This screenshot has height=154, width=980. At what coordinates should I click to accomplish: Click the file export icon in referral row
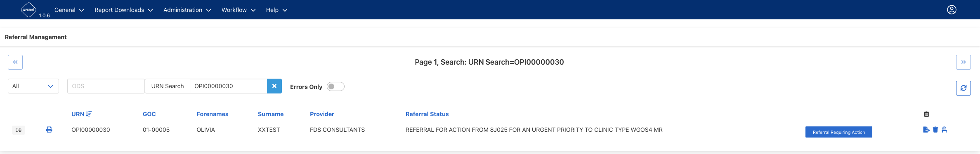click(926, 130)
